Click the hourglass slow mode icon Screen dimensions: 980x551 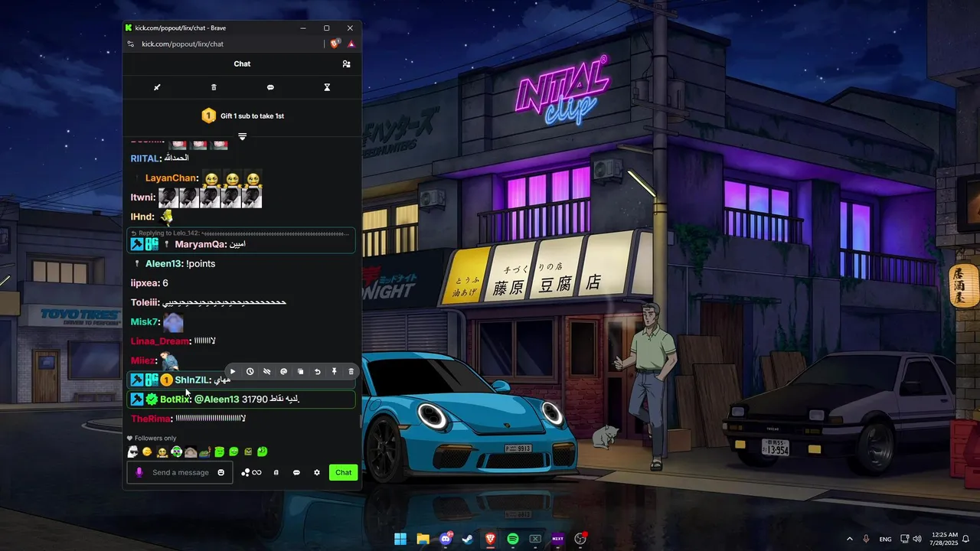tap(327, 87)
